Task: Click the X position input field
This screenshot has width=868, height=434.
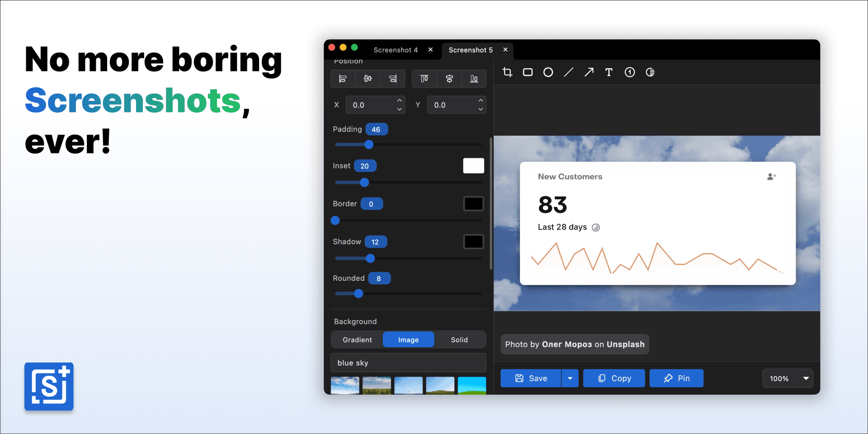Action: 375,105
